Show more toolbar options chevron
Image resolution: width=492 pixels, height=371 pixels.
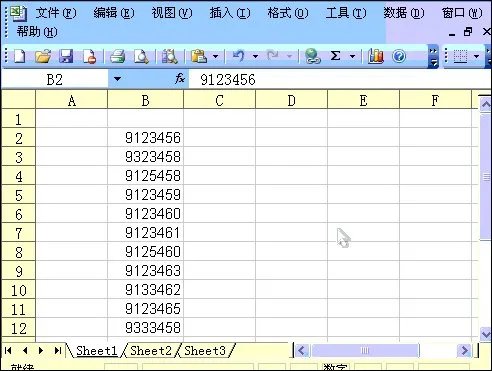pos(433,56)
